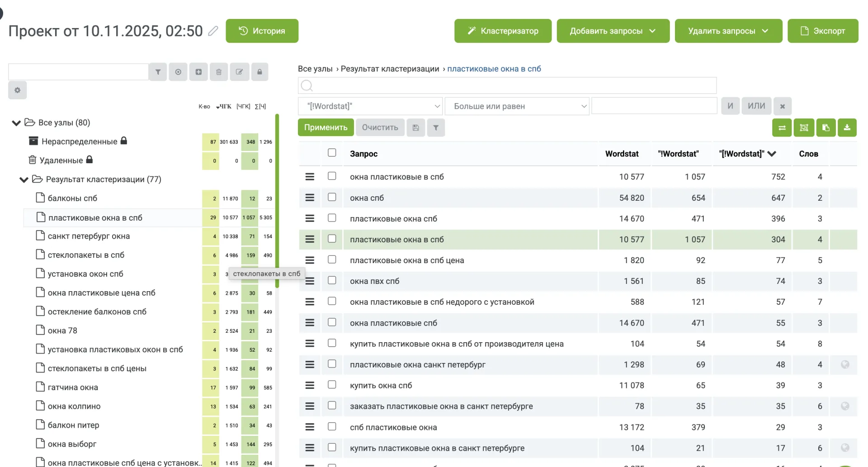The image size is (868, 467).
Task: Click the save filter floppy disk icon
Action: [x=415, y=128]
